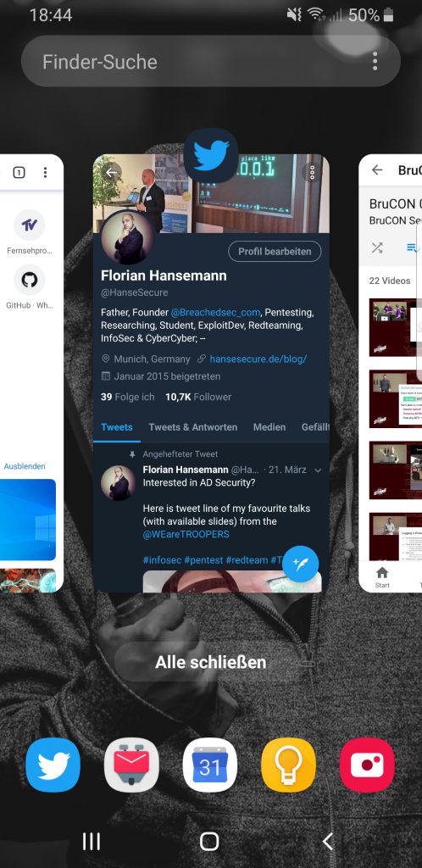Open the red mail app in dock
The height and width of the screenshot is (868, 422).
[131, 765]
